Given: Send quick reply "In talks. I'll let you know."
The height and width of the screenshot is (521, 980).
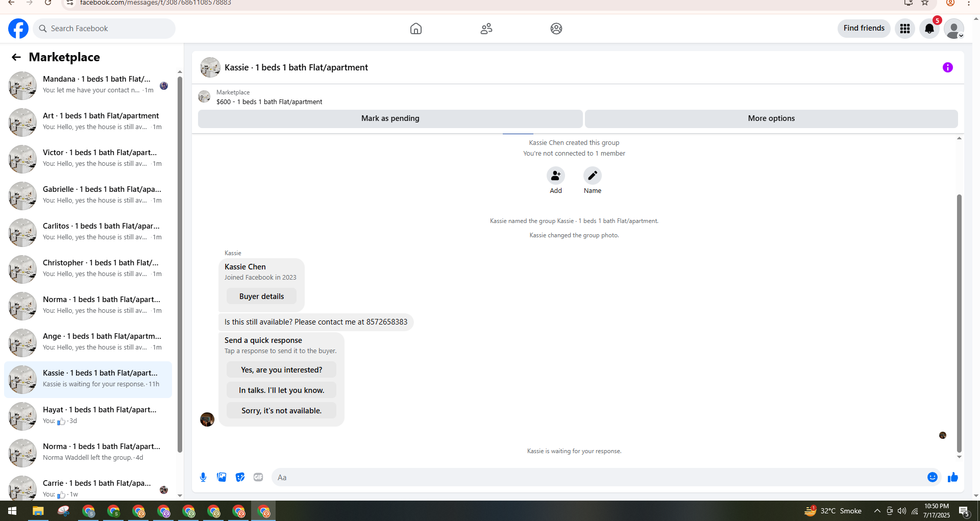Looking at the screenshot, I should click(x=281, y=390).
